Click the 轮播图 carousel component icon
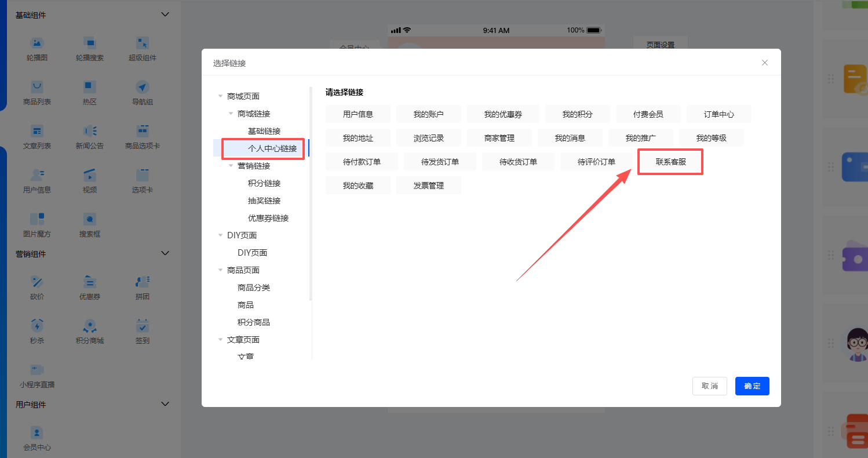868x458 pixels. tap(37, 43)
